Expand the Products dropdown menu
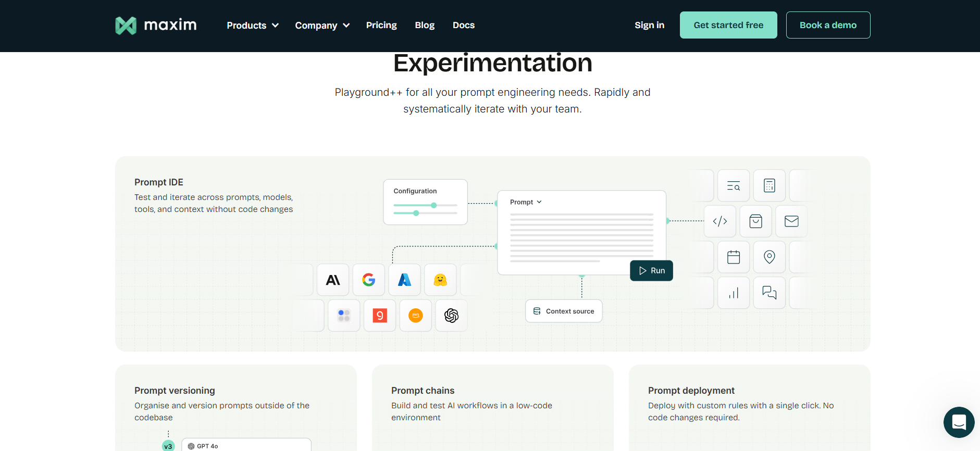The height and width of the screenshot is (451, 980). click(253, 26)
